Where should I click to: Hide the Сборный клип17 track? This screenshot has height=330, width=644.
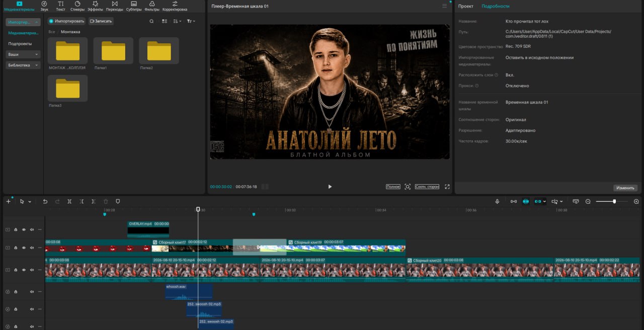tap(24, 247)
